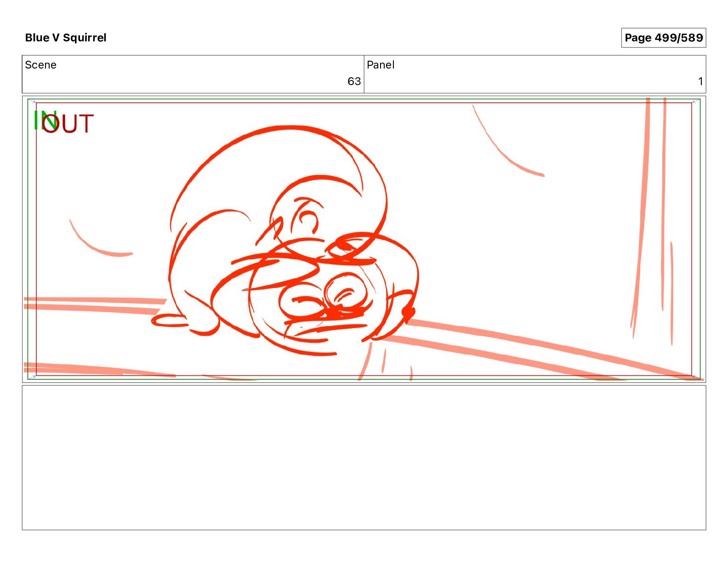Image resolution: width=728 pixels, height=563 pixels.
Task: Click the storyboard sketch of the characters
Action: click(286, 241)
